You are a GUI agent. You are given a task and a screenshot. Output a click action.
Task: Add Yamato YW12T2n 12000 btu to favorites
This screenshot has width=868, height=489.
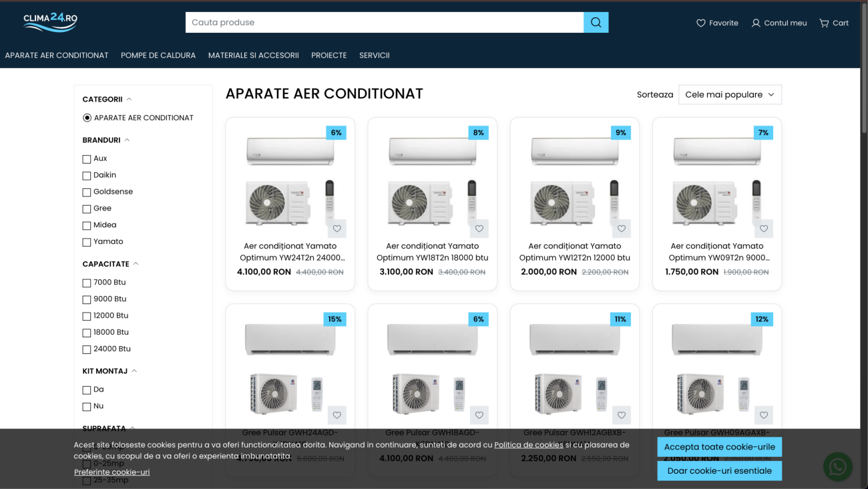[622, 228]
